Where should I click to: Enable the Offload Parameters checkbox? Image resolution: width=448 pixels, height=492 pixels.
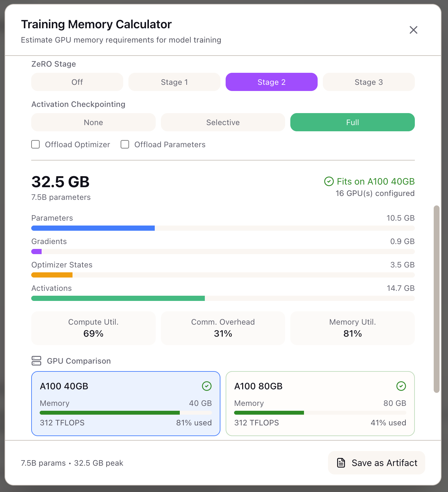tap(125, 144)
